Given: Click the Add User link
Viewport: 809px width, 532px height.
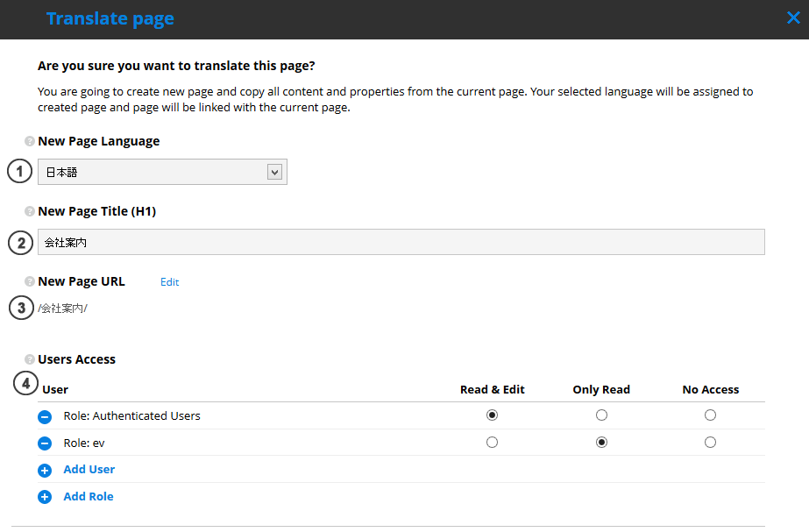Looking at the screenshot, I should (x=89, y=470).
